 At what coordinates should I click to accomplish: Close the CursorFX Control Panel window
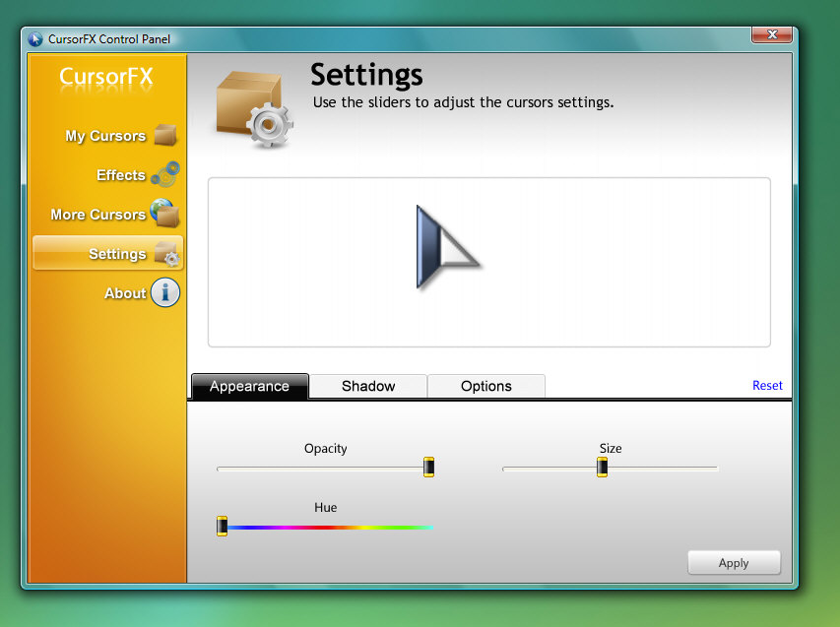[772, 34]
